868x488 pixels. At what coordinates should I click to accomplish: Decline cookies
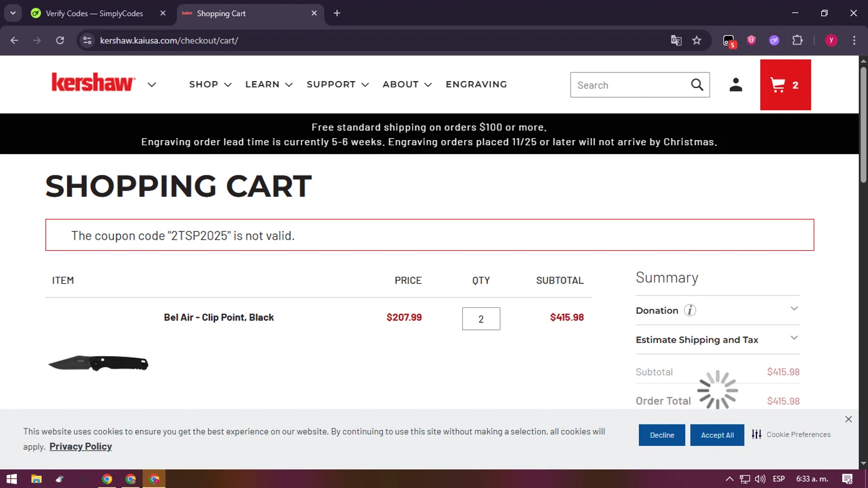tap(662, 435)
